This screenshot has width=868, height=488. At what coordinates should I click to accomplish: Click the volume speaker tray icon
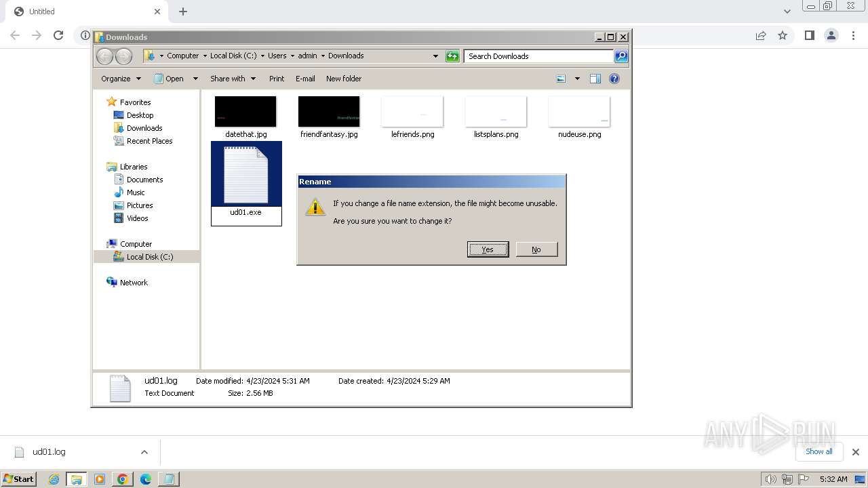pyautogui.click(x=770, y=479)
